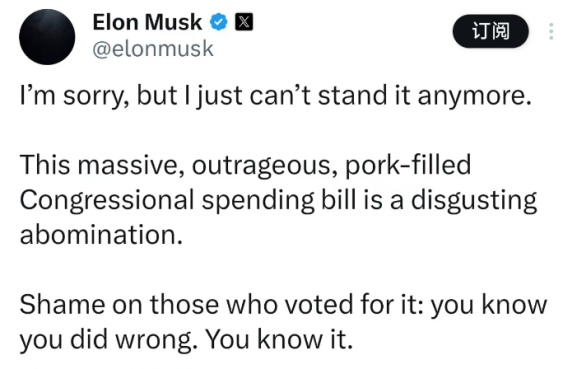Click the final sentence "You know it."
Screen dimensions: 563x369
(279, 339)
